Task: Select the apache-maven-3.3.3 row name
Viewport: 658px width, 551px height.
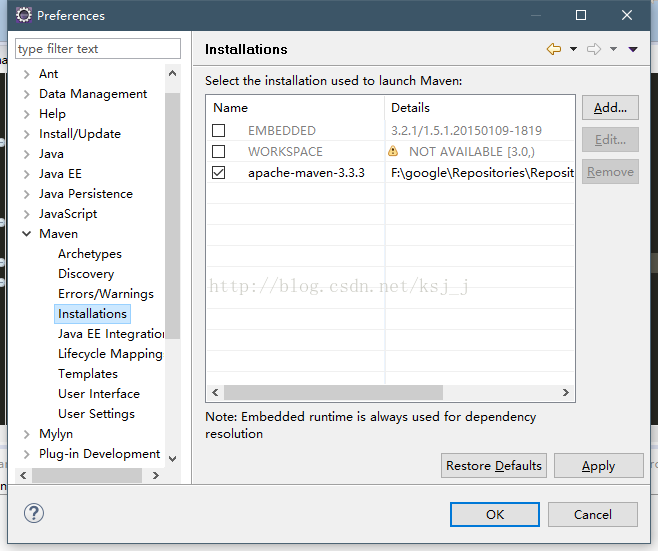Action: click(306, 173)
